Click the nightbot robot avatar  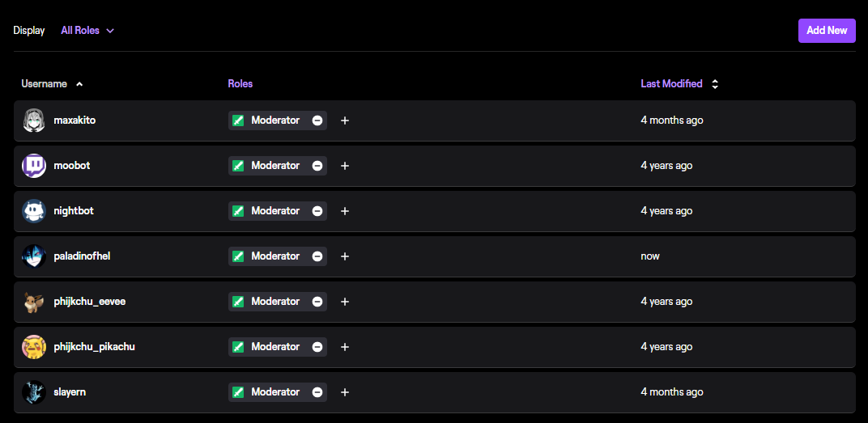[x=34, y=211]
